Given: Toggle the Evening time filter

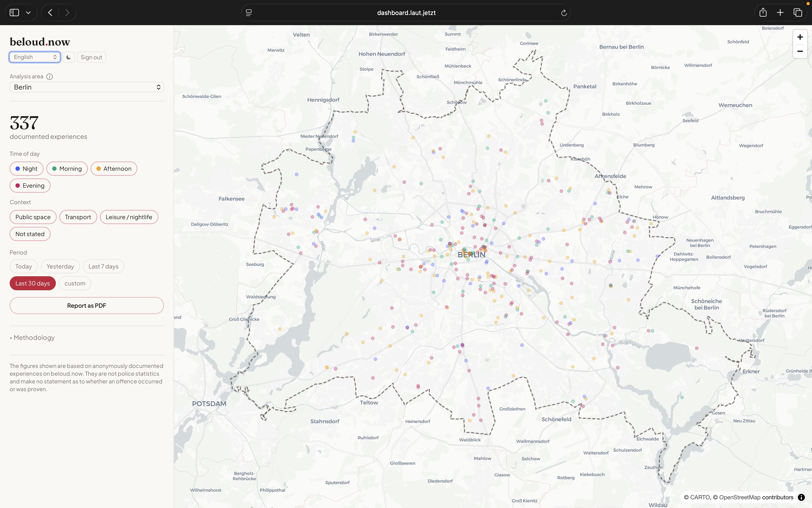Looking at the screenshot, I should [30, 186].
